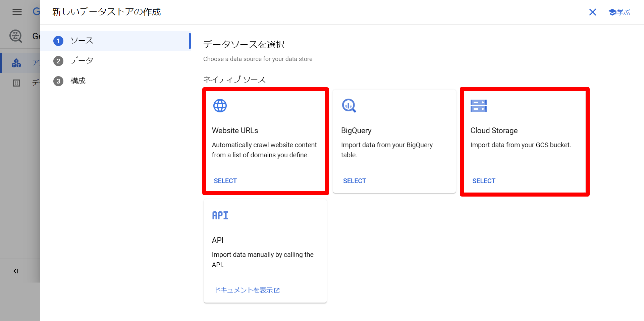Image resolution: width=644 pixels, height=321 pixels.
Task: Go to step 2 データ
Action: (x=82, y=61)
